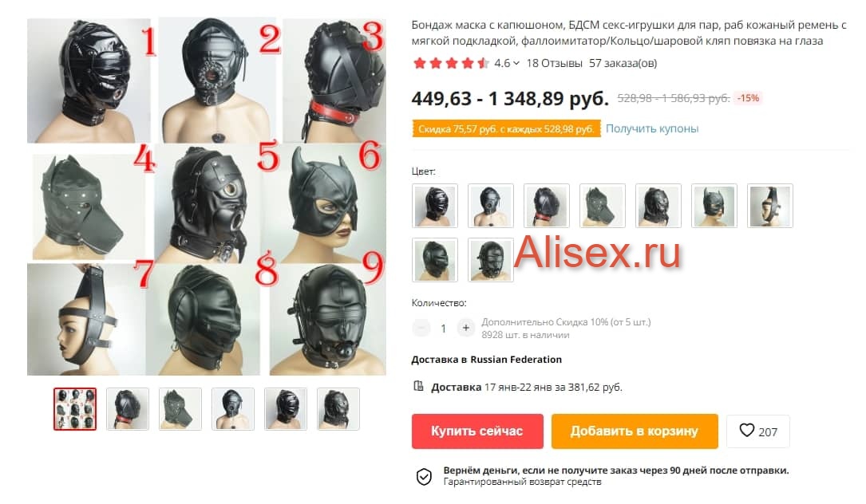Choose the last color option with ball gag

[490, 260]
